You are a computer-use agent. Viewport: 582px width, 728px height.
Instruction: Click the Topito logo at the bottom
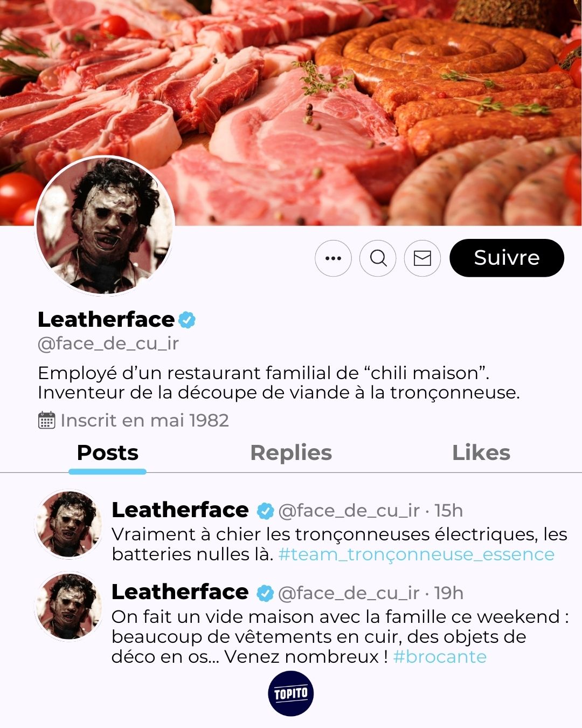(290, 693)
